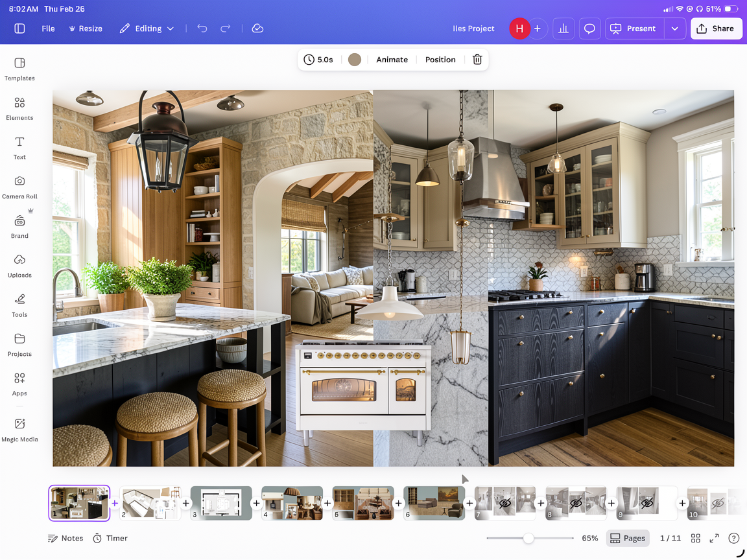This screenshot has height=560, width=747.
Task: Open the Elements panel in sidebar
Action: click(19, 108)
